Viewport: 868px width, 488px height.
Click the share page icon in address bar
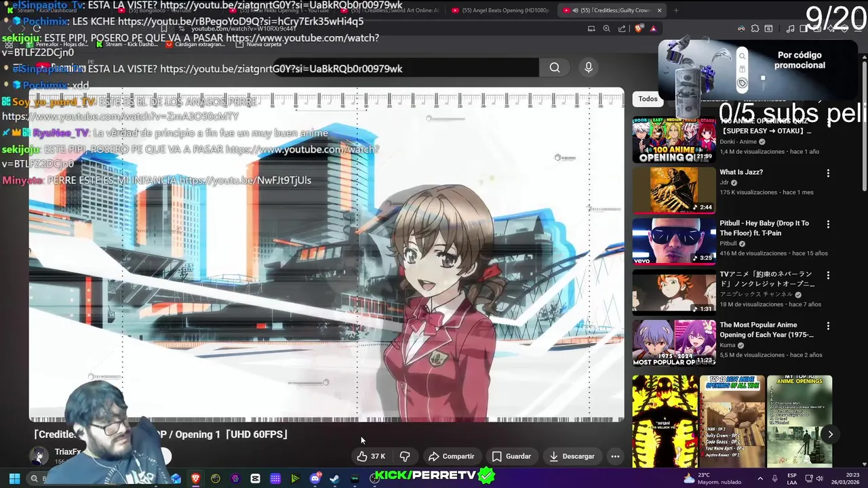622,28
